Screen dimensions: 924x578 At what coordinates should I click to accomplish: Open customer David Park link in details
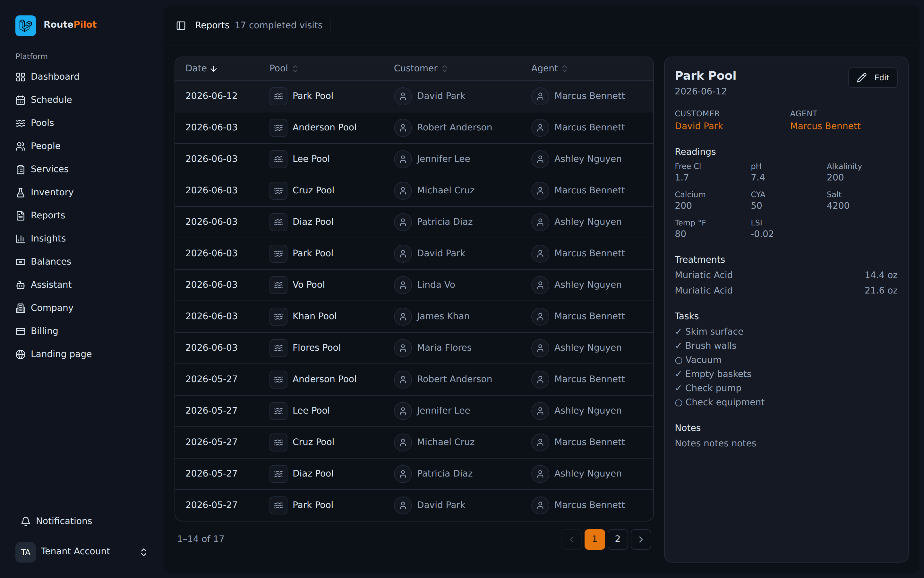(699, 126)
